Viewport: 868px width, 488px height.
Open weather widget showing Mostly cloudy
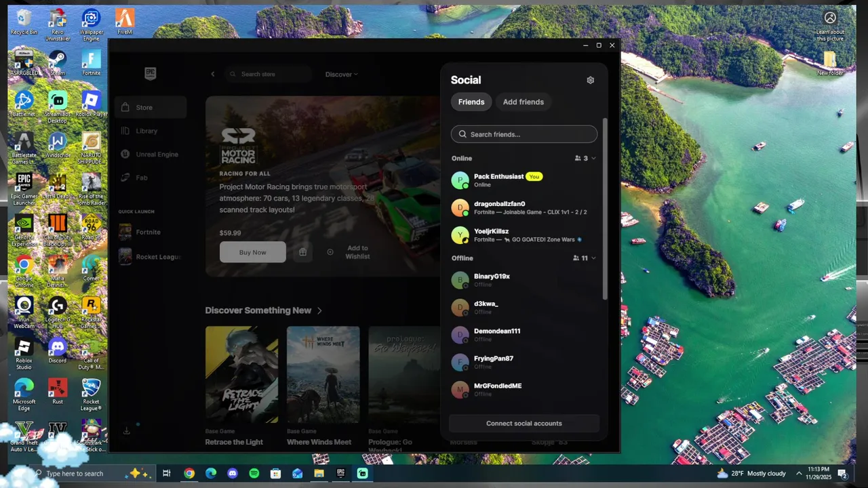(x=751, y=474)
